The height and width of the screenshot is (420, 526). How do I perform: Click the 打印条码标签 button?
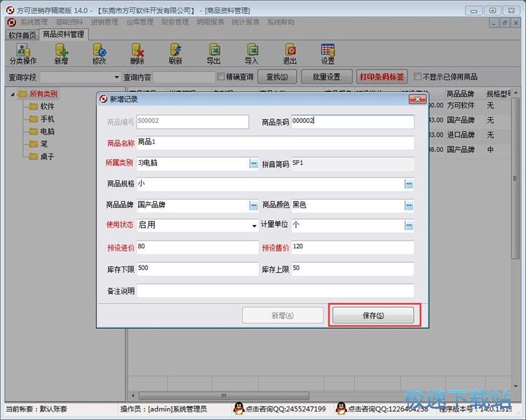(x=382, y=77)
